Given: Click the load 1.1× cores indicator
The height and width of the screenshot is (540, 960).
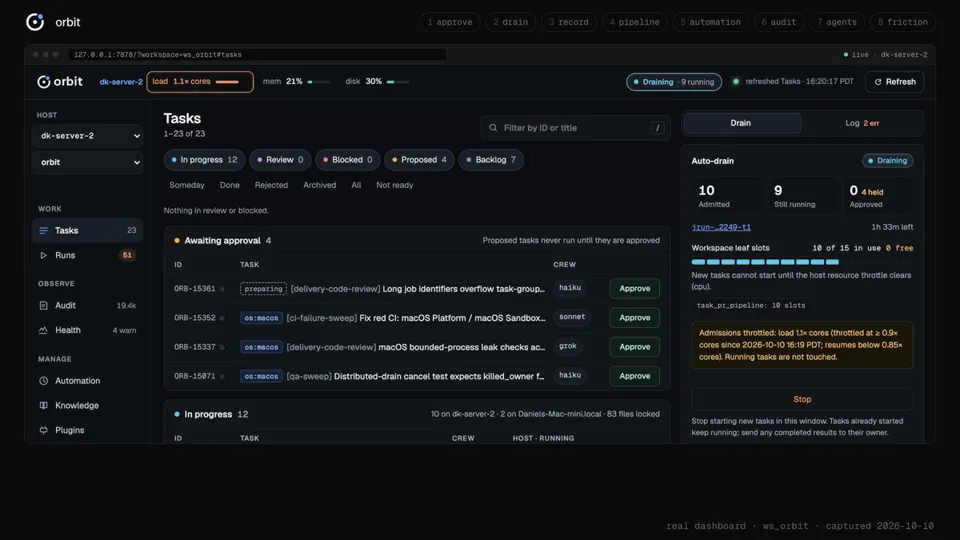Looking at the screenshot, I should click(200, 81).
